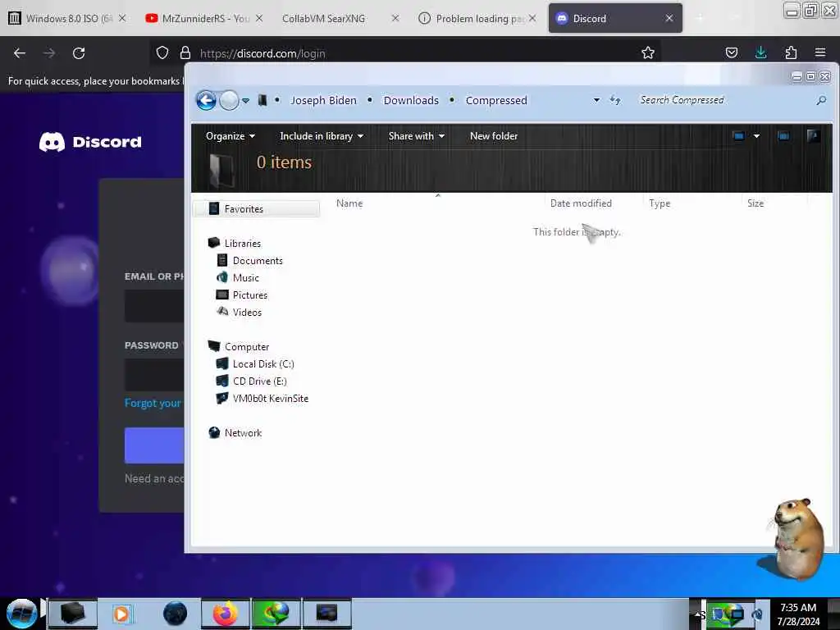The image size is (840, 630).
Task: Open media player taskbar icon
Action: pyautogui.click(x=121, y=614)
